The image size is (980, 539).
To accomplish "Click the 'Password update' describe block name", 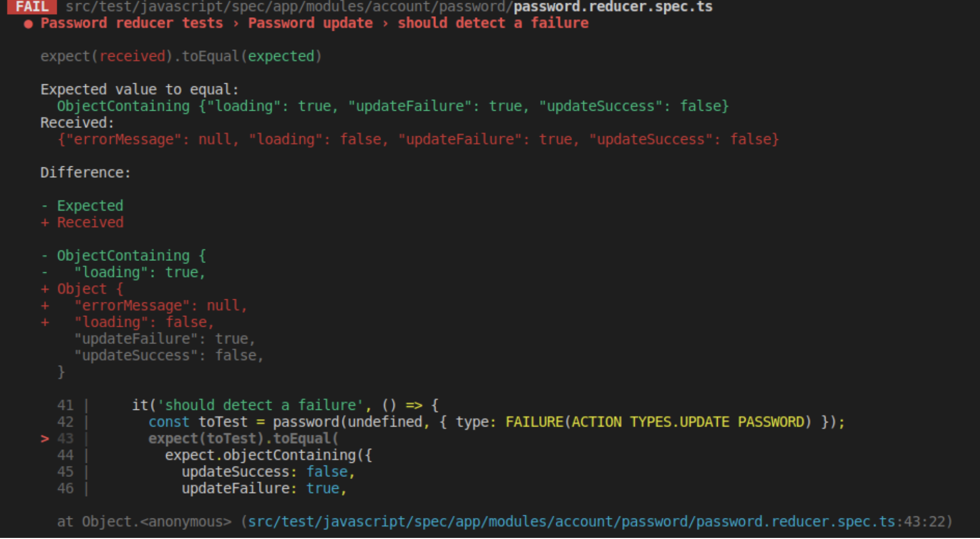I will tap(310, 23).
